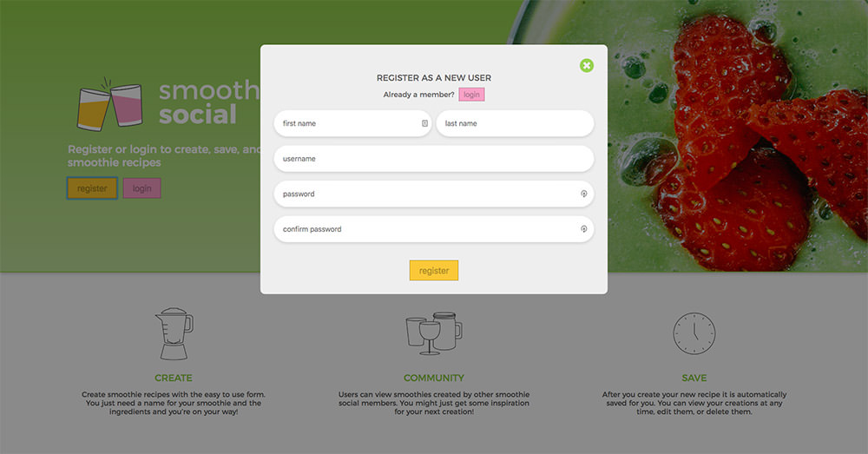
Task: Click the autofill icon in first name field
Action: [x=424, y=123]
